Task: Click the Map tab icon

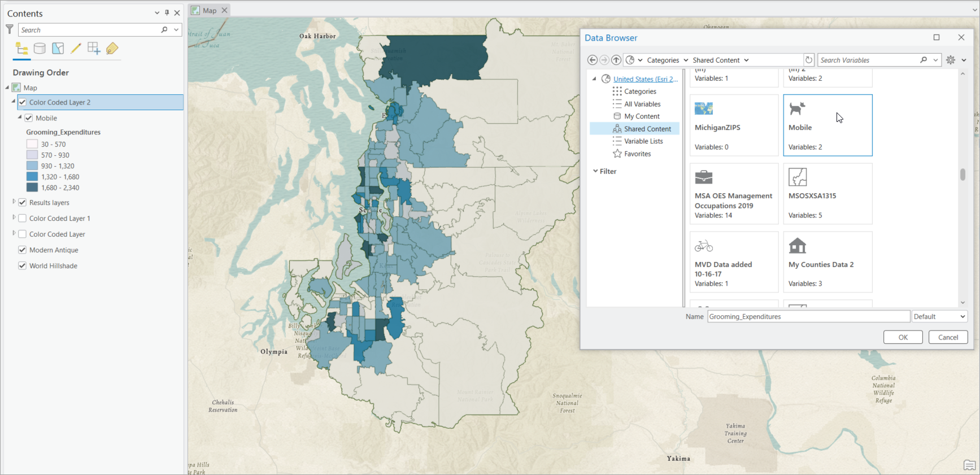Action: pyautogui.click(x=195, y=10)
